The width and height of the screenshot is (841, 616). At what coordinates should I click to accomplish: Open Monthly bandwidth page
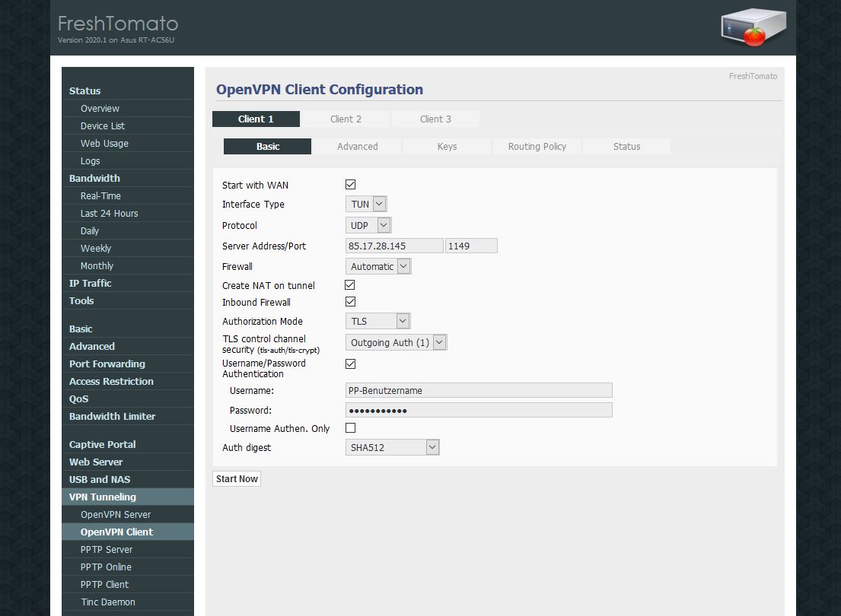coord(128,266)
